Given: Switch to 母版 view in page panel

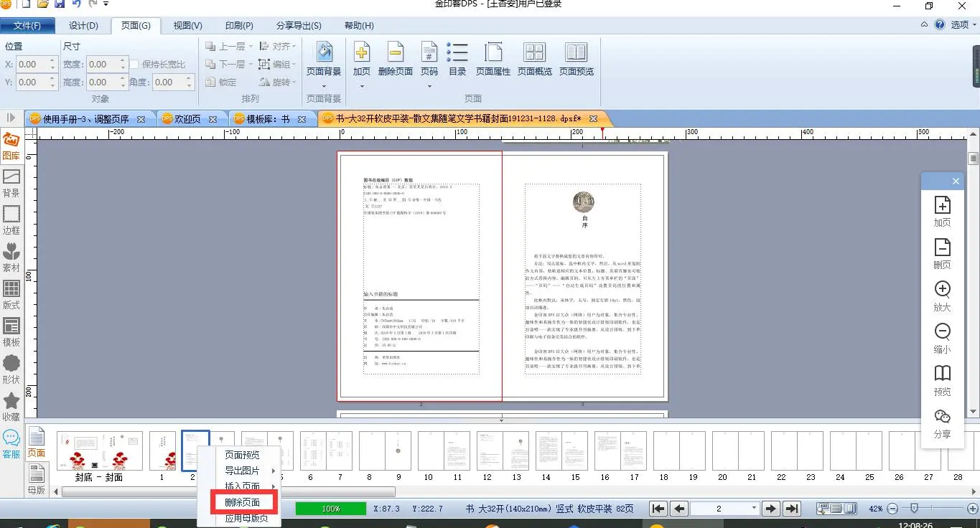Looking at the screenshot, I should point(36,479).
